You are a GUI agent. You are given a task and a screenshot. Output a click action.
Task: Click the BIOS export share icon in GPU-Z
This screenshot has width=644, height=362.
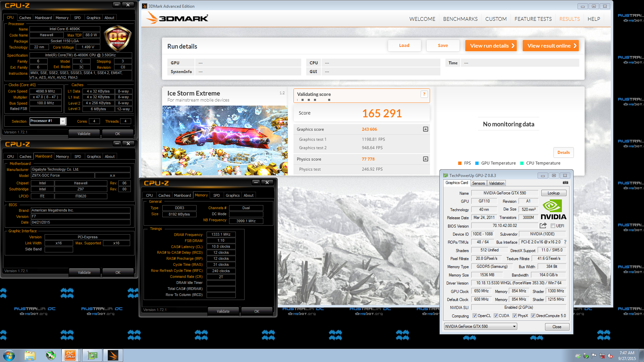pos(543,226)
